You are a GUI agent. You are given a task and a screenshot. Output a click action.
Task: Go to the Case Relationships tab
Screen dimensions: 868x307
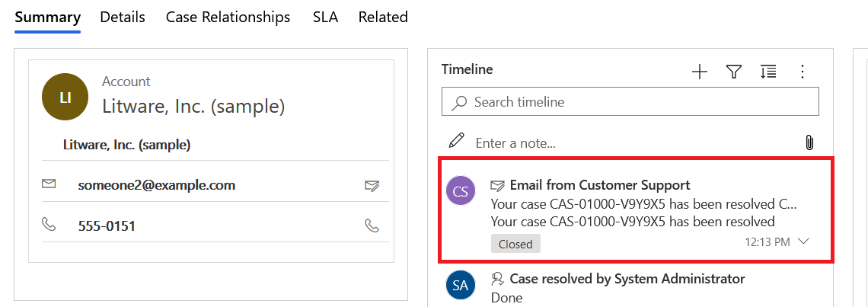coord(228,17)
